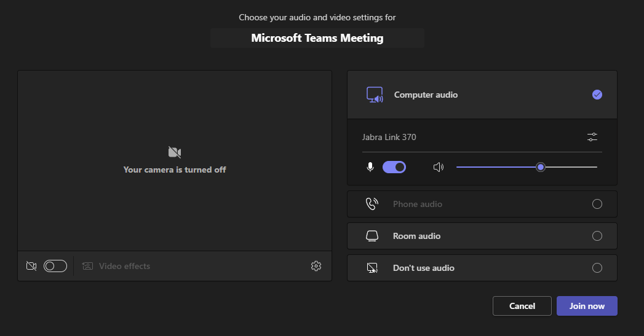Turn off the microphone toggle

[394, 167]
